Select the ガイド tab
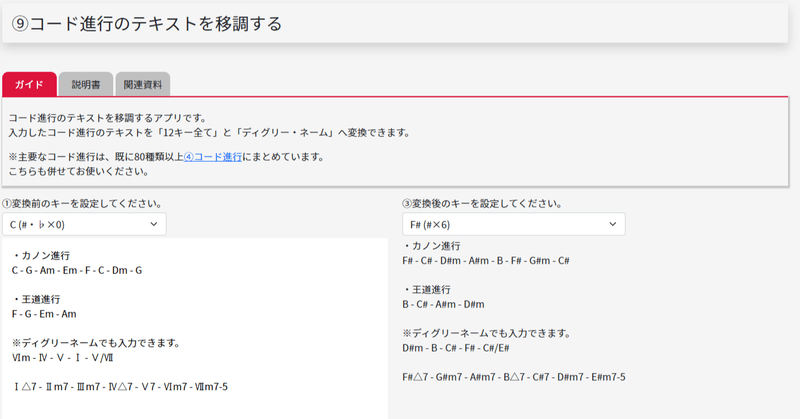This screenshot has height=419, width=800. pyautogui.click(x=29, y=84)
